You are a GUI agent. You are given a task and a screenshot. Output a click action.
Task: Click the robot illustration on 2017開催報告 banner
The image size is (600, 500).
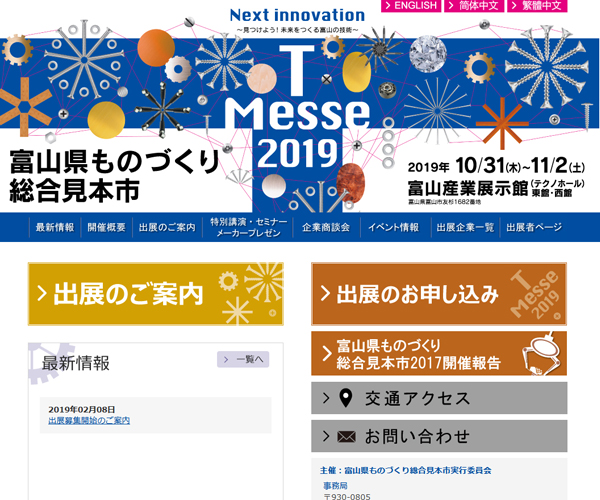pyautogui.click(x=543, y=353)
